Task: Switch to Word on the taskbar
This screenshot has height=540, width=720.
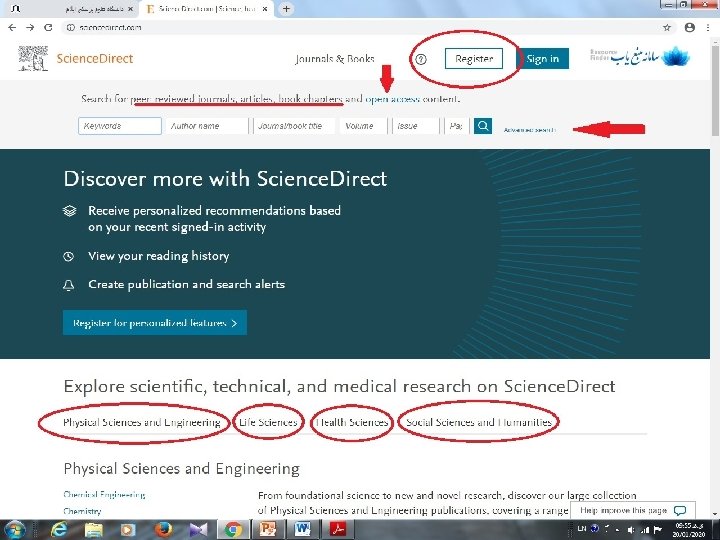Action: (x=303, y=530)
